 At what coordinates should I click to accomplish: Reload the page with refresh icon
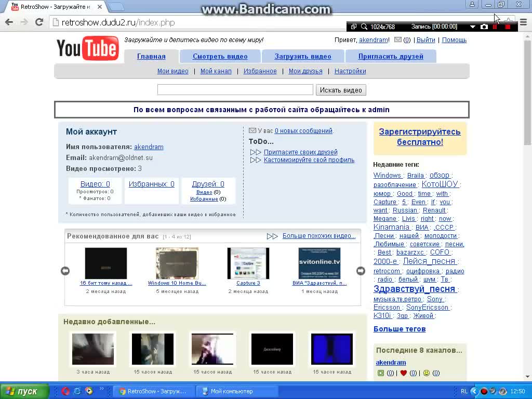point(39,22)
